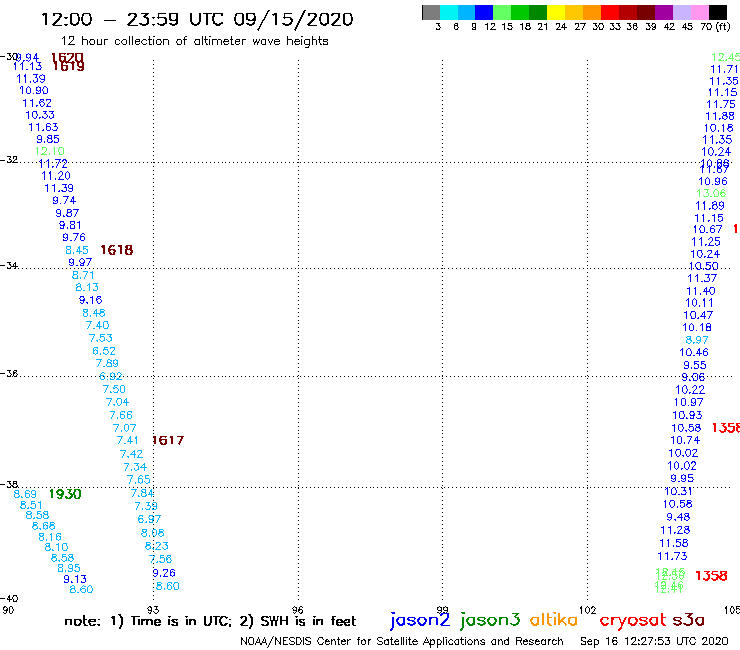
Task: Click wave height reading 11.40
Action: click(x=700, y=291)
